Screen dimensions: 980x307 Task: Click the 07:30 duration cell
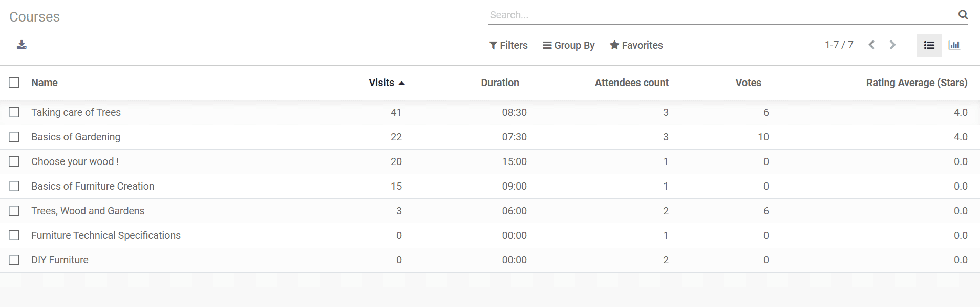click(514, 137)
